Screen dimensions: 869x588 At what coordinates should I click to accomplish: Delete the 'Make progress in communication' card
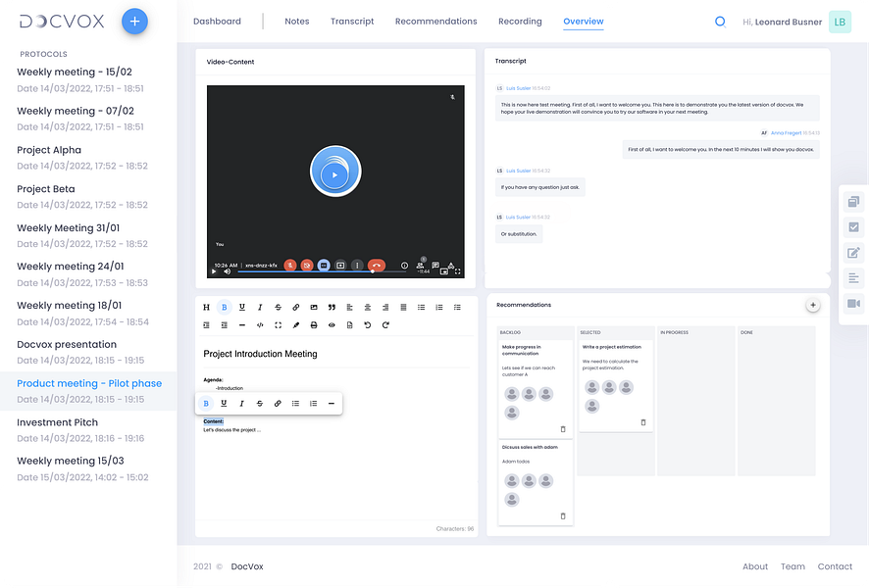click(563, 429)
